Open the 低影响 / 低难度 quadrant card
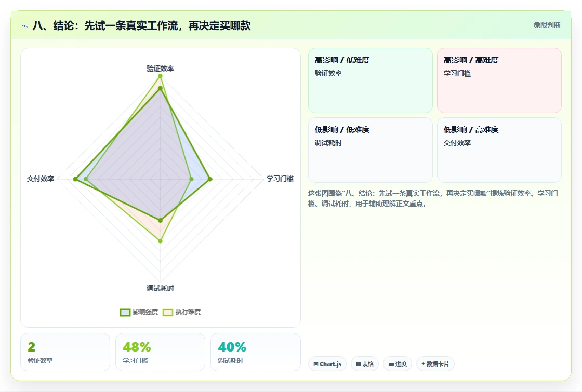The width and height of the screenshot is (582, 392). (x=371, y=150)
